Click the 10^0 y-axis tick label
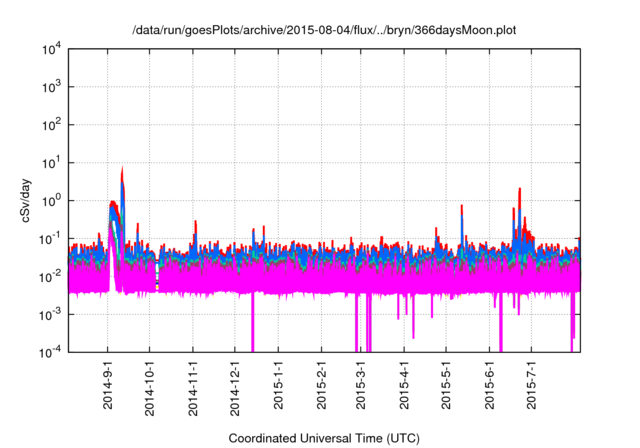Screen dimensions: 640x448 coord(52,200)
